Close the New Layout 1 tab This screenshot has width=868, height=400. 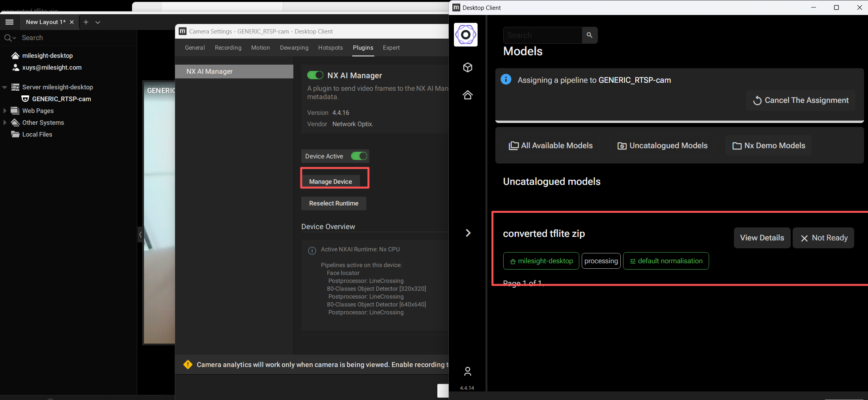pyautogui.click(x=72, y=22)
